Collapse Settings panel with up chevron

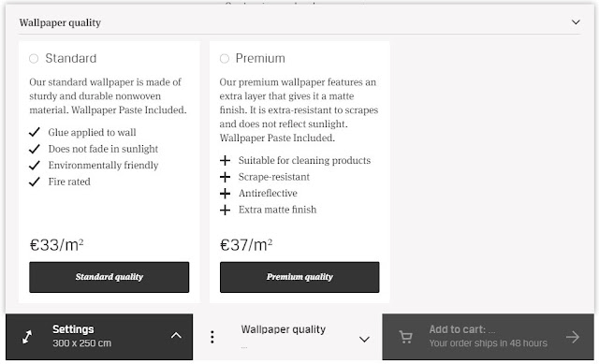tap(176, 335)
